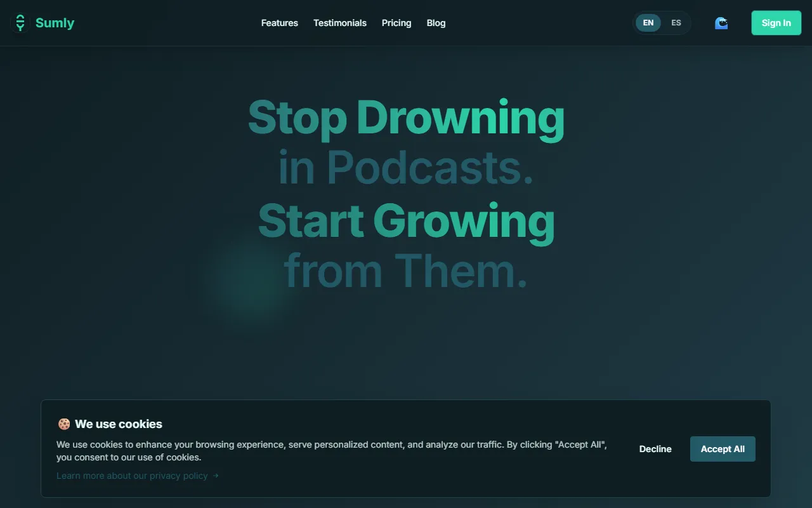Click the "Start Growing" headline line
Viewport: 812px width, 508px height.
[406, 220]
